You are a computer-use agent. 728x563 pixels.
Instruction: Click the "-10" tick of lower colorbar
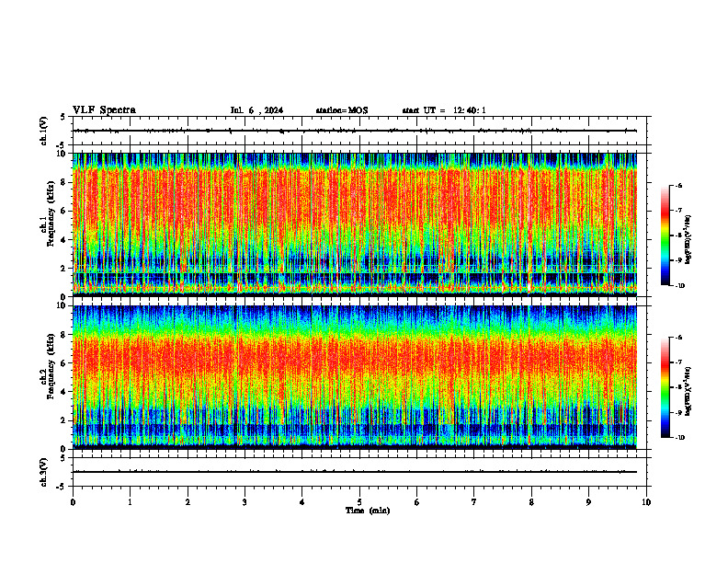(x=679, y=438)
